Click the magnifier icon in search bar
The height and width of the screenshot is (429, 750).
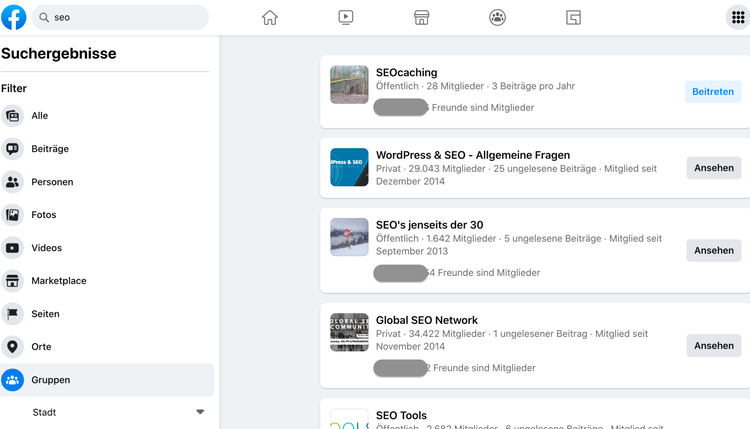[44, 17]
